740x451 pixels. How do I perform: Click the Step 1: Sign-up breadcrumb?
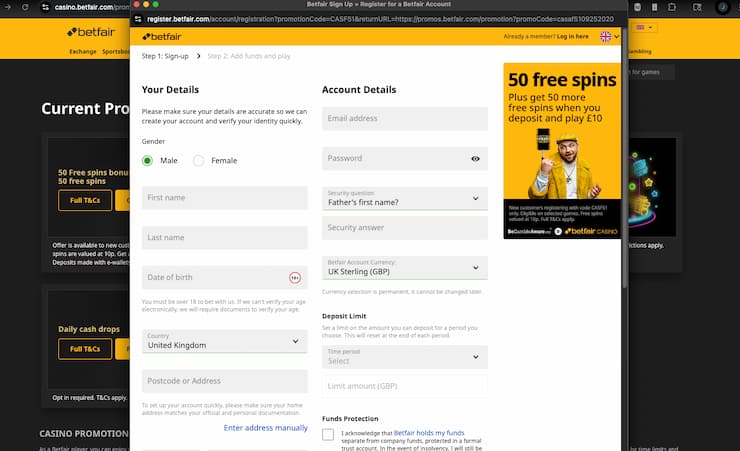pyautogui.click(x=165, y=56)
